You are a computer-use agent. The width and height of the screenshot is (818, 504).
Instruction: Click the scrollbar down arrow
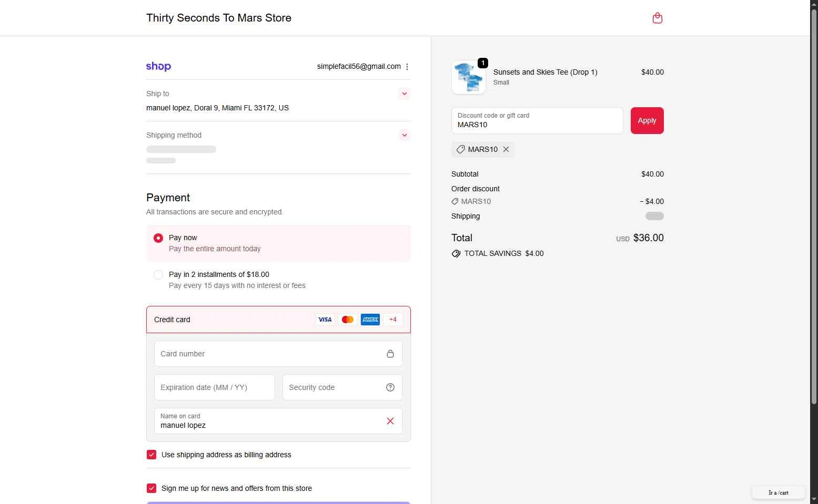[x=814, y=499]
